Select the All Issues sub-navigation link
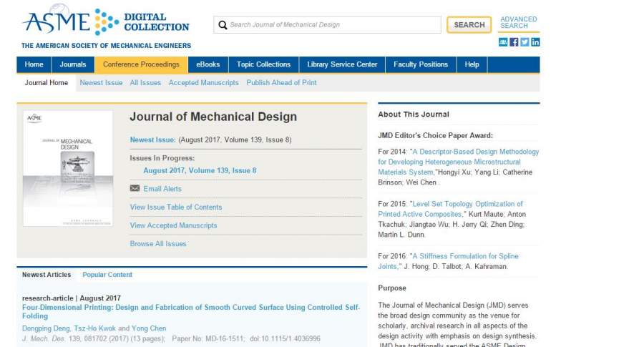 [x=145, y=82]
